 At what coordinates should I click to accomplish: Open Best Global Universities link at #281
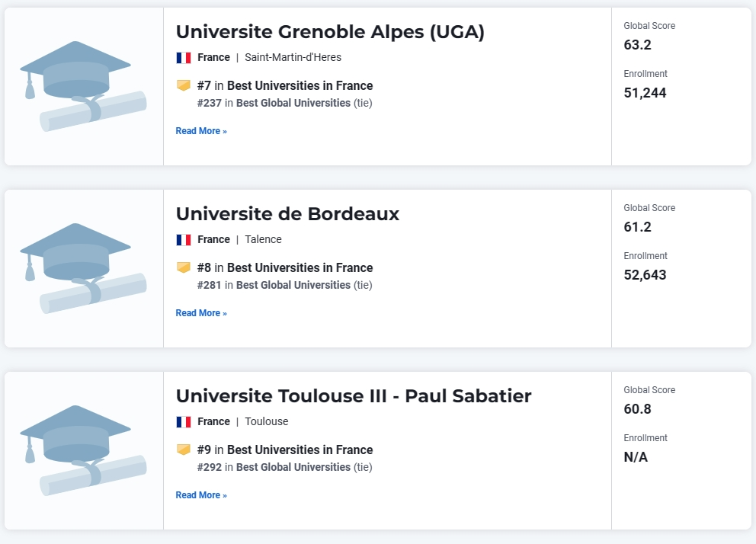(x=293, y=285)
